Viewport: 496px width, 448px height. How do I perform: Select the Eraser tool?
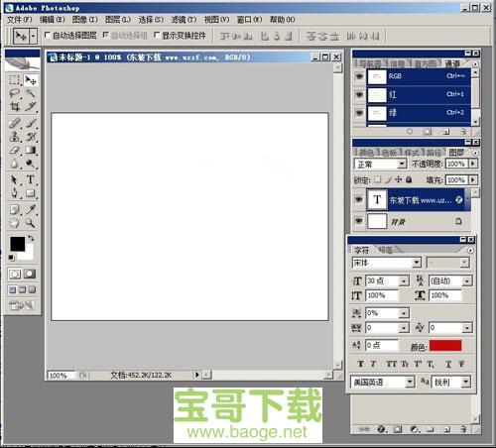14,150
